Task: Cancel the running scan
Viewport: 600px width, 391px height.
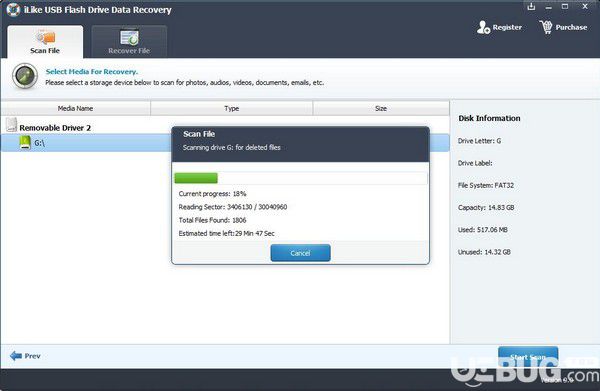Action: coord(300,253)
